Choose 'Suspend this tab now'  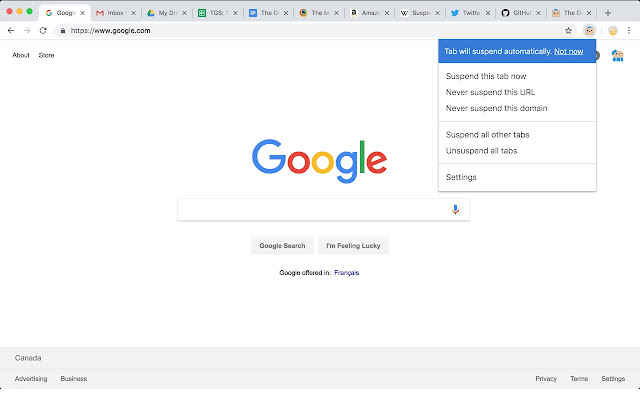[x=486, y=76]
